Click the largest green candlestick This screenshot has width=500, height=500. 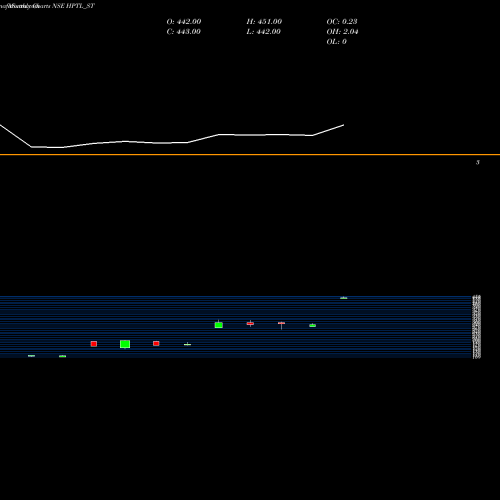pos(125,344)
